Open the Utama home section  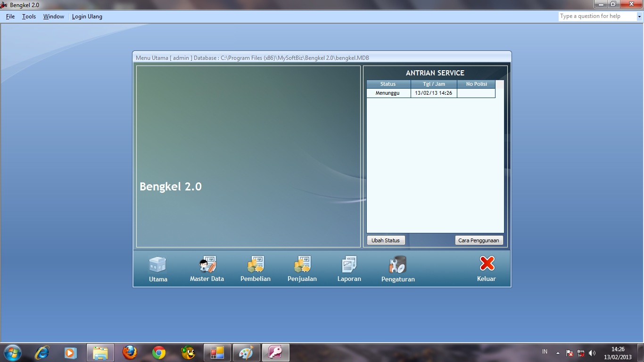point(158,269)
